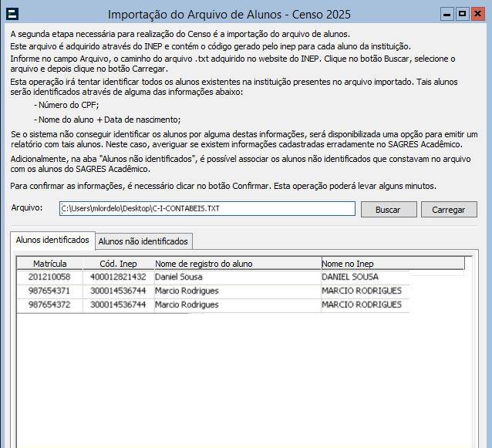The image size is (492, 448).
Task: Select matrícula 201210058 cell
Action: pos(49,277)
